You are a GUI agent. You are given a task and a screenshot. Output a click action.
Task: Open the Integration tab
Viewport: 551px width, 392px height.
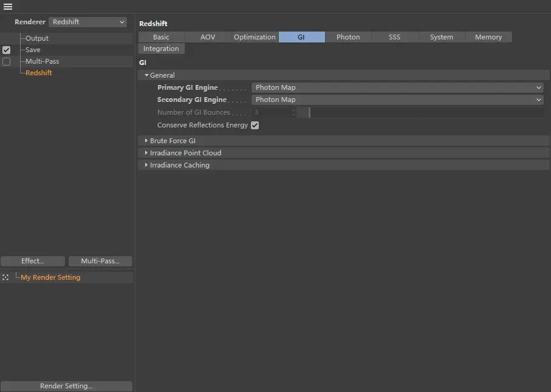161,49
